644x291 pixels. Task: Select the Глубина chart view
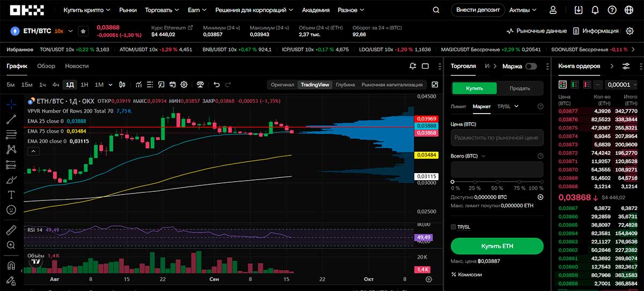(345, 84)
